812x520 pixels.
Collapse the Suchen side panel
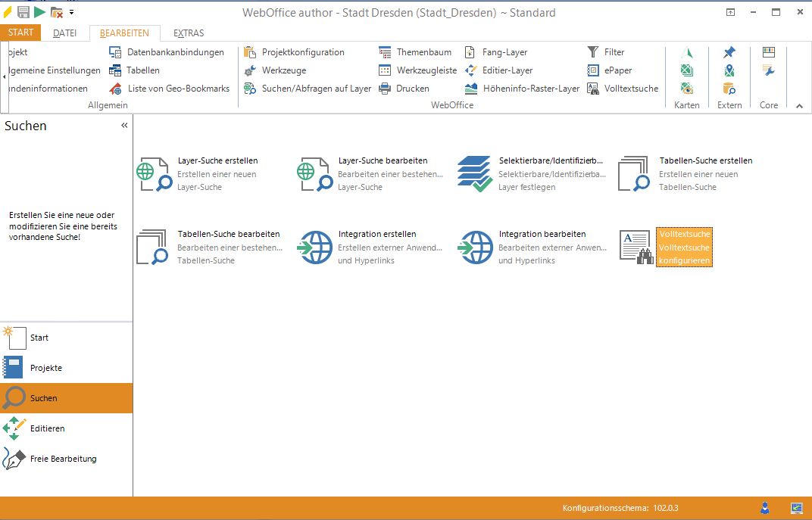124,126
